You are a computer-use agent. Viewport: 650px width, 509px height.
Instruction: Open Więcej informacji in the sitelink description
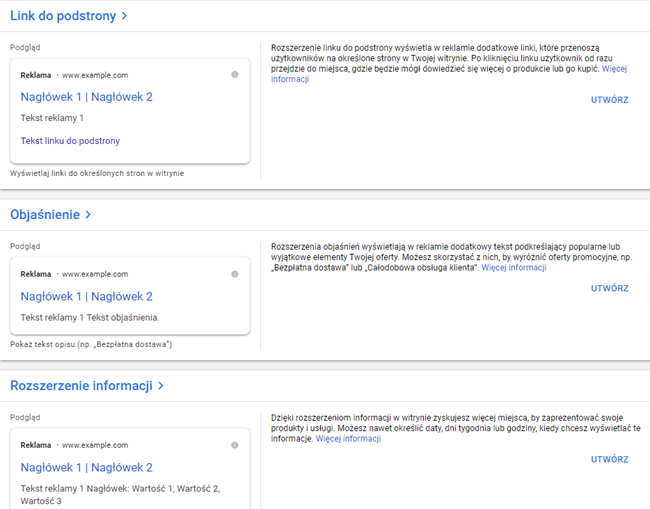614,69
